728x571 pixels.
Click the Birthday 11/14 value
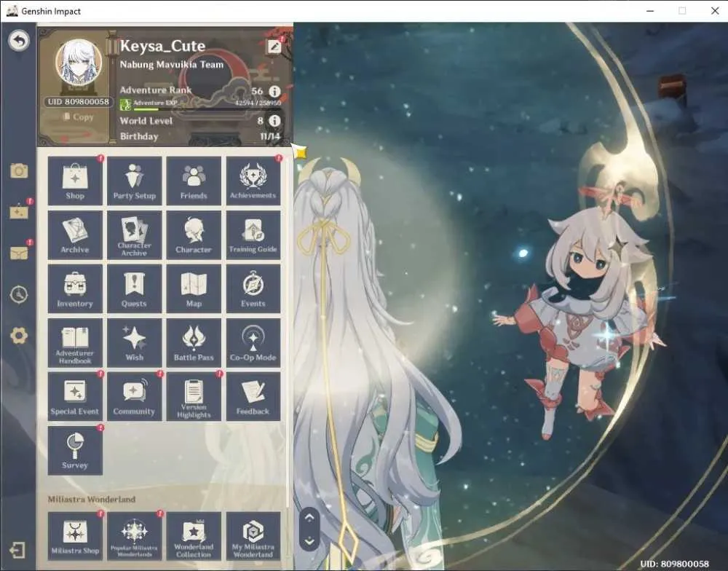point(270,136)
